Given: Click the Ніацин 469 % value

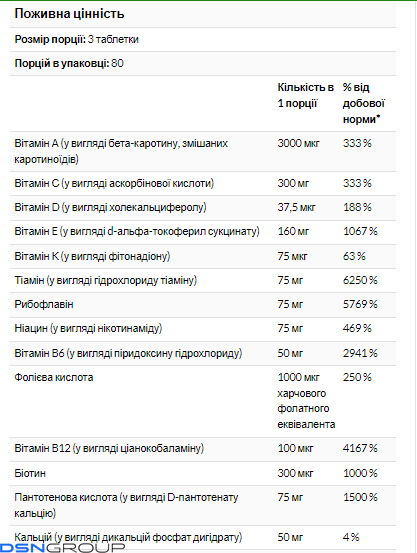Looking at the screenshot, I should pos(357,328).
